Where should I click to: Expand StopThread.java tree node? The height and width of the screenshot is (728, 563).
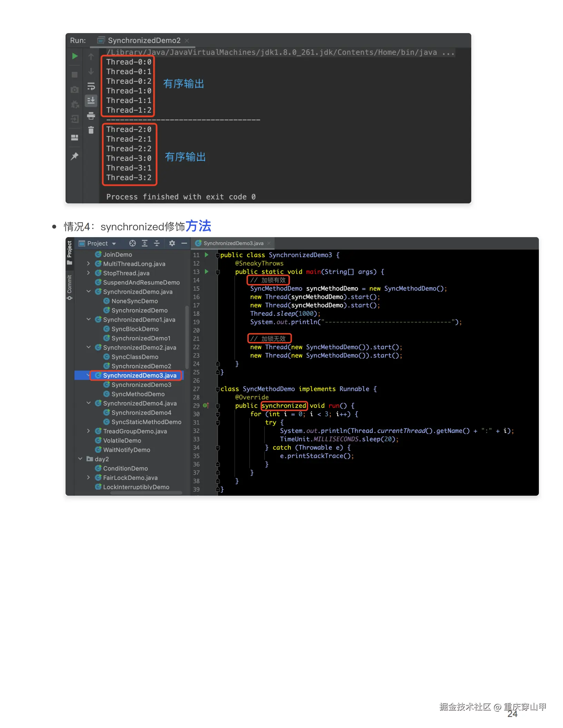click(88, 273)
